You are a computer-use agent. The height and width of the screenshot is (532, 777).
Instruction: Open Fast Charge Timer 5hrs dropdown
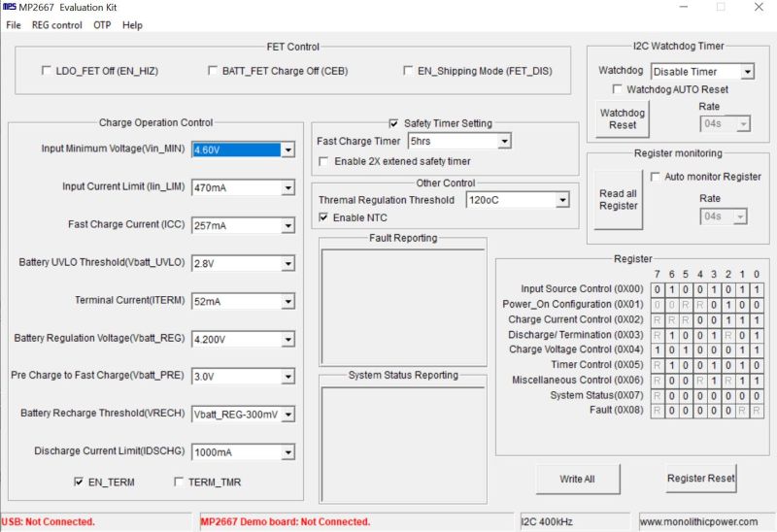[504, 141]
